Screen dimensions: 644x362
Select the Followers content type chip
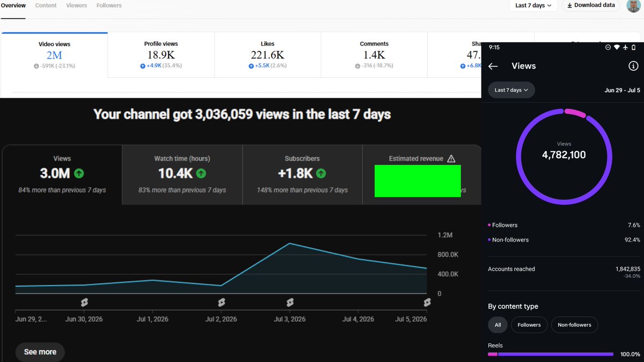[x=529, y=324]
